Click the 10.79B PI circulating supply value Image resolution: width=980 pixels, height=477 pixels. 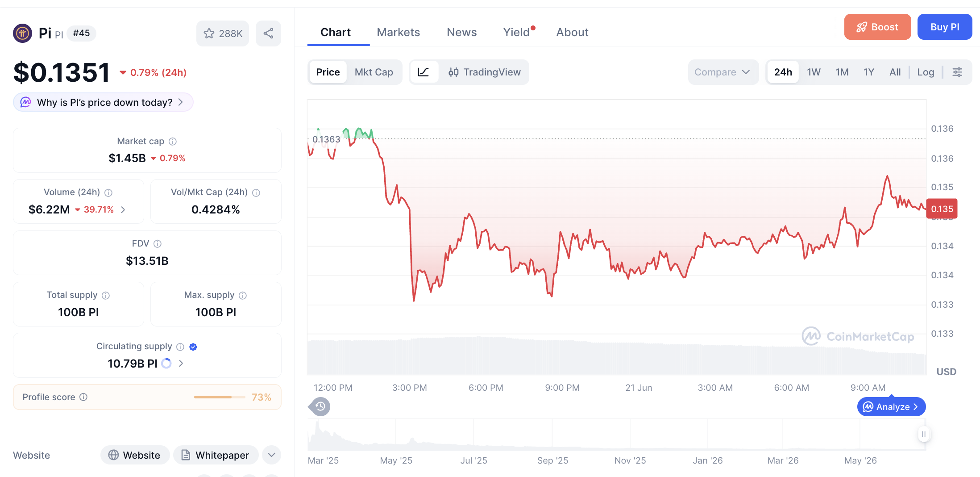[133, 364]
